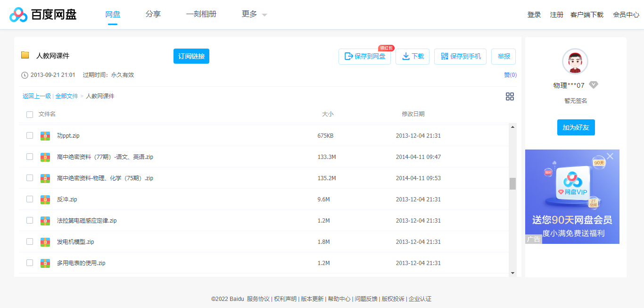
Task: Click the Baidu Netdisk logo icon
Action: [18, 14]
